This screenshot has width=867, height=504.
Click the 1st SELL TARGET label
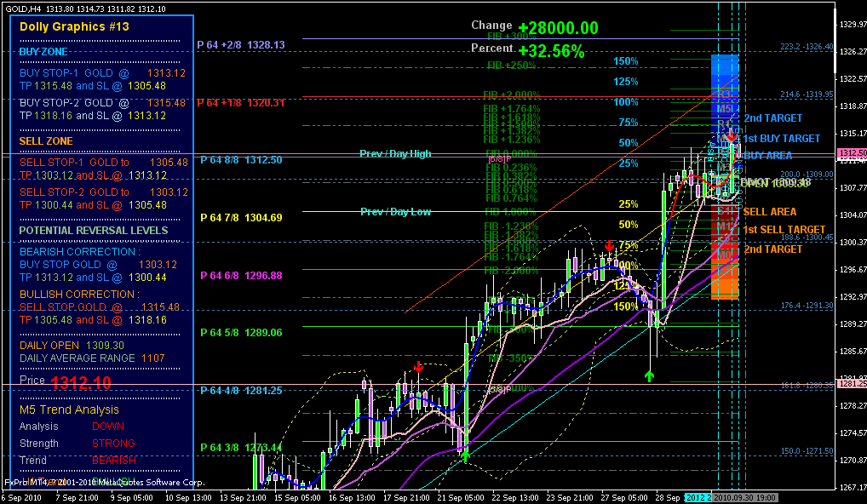[784, 230]
